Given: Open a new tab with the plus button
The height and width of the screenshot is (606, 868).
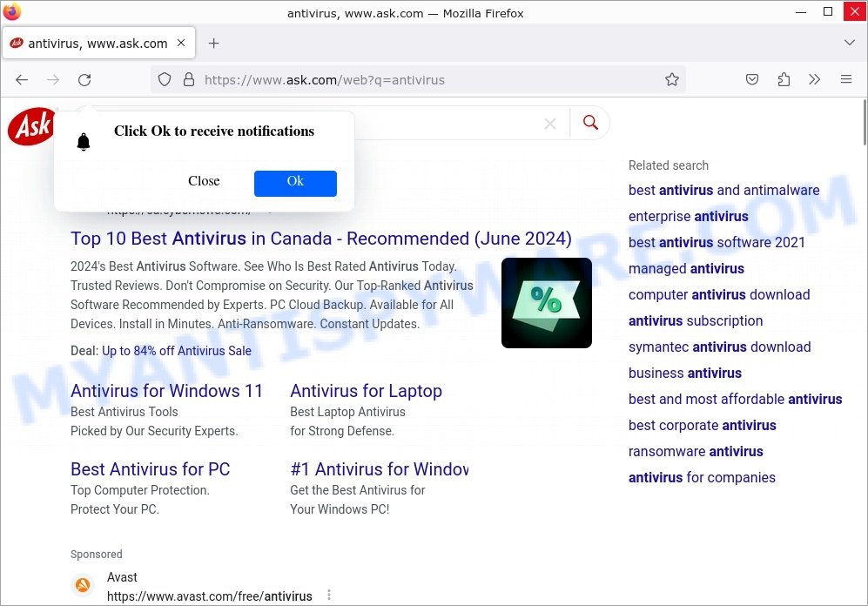Looking at the screenshot, I should 213,44.
